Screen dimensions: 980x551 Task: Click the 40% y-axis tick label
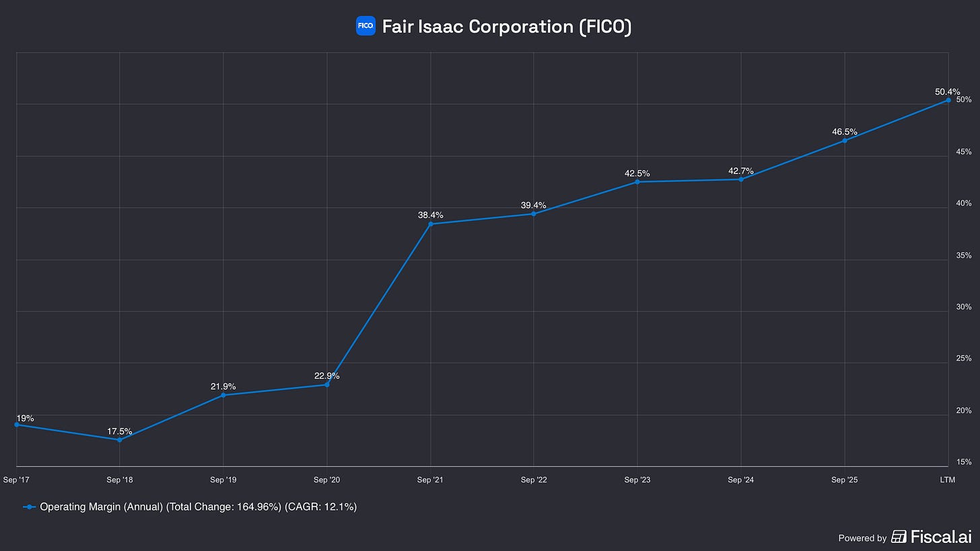(964, 203)
